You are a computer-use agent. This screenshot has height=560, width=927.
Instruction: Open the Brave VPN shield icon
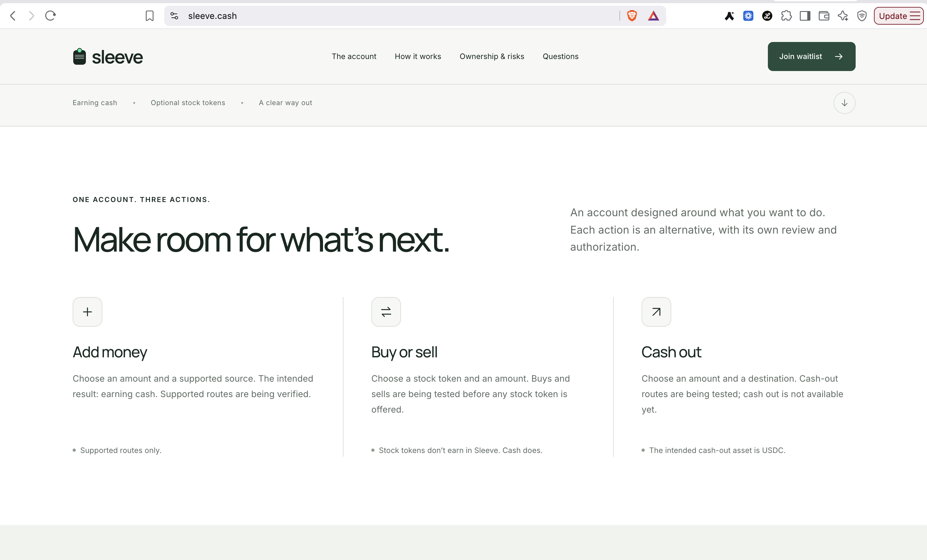tap(862, 16)
